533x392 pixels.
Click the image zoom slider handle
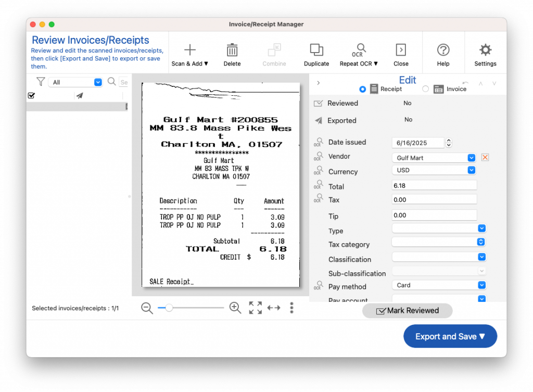(169, 308)
